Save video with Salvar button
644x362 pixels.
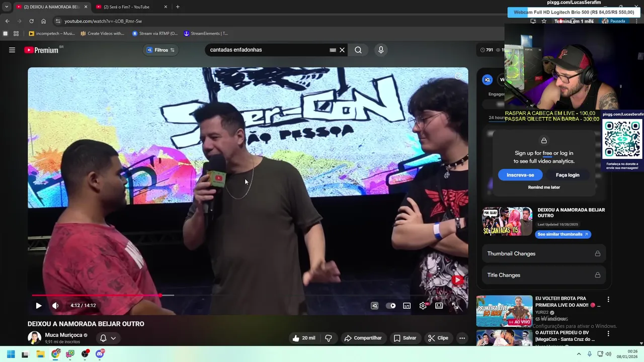(x=405, y=338)
